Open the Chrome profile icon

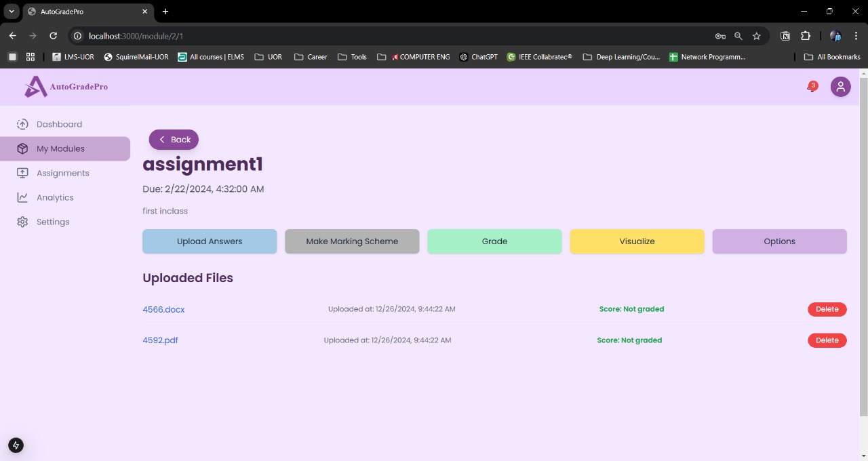(x=835, y=36)
